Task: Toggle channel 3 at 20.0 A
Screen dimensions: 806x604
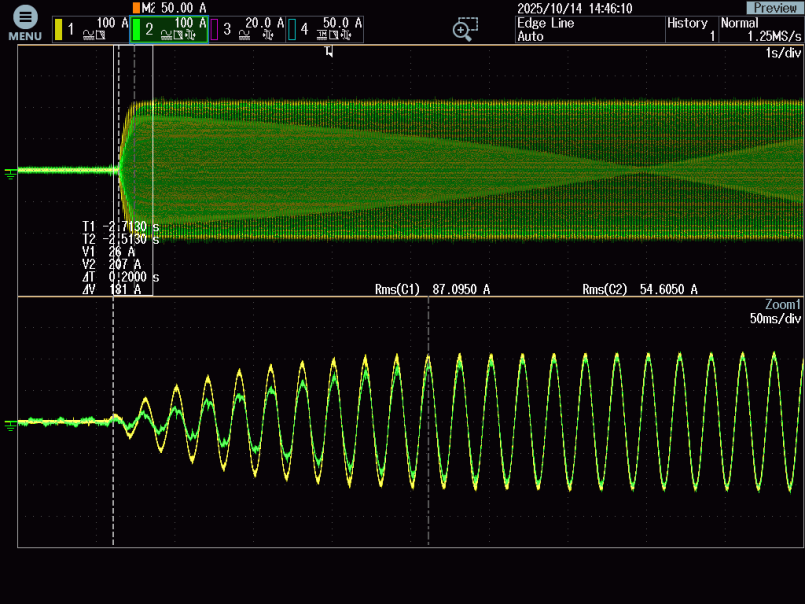Action: [x=248, y=29]
